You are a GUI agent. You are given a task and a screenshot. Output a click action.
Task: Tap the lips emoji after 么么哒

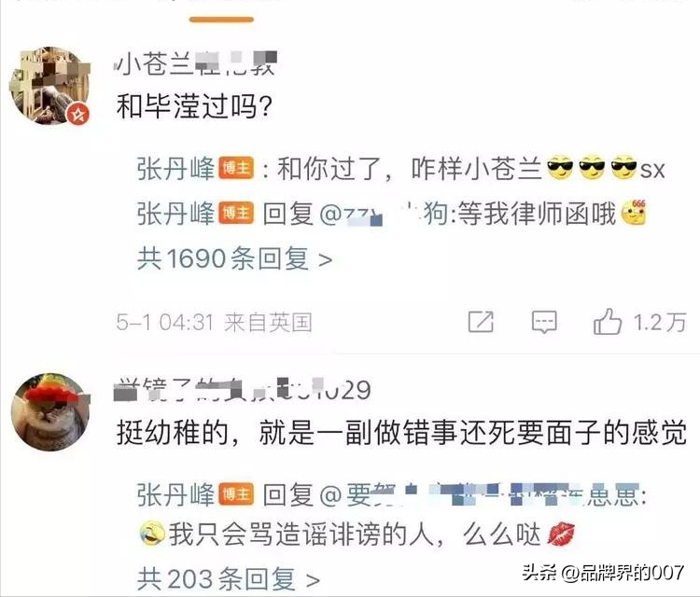coord(561,535)
